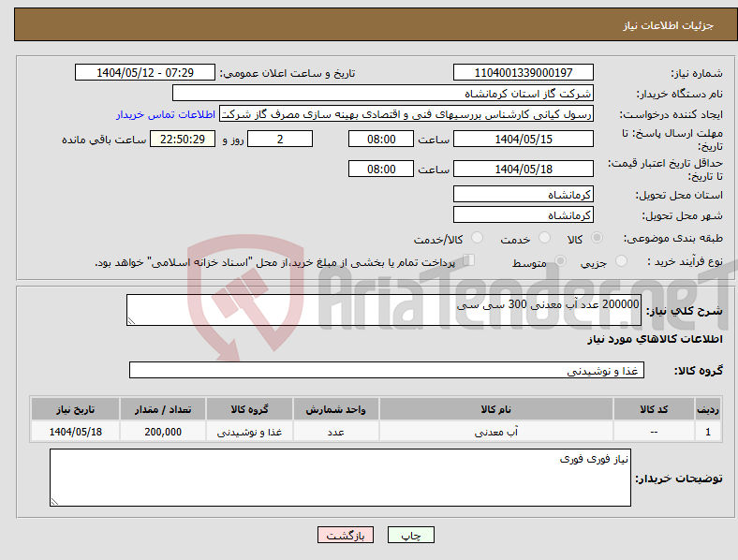Click the نام کالا column header
The image size is (738, 560).
(x=496, y=409)
